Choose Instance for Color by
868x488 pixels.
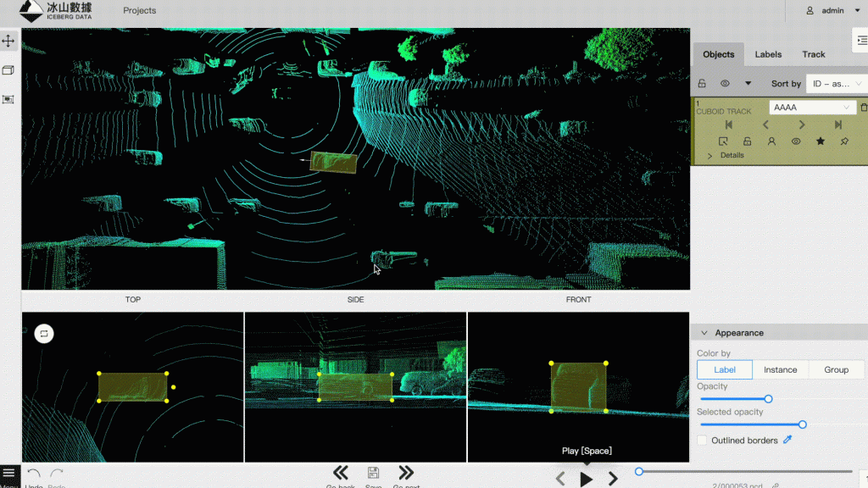tap(780, 369)
